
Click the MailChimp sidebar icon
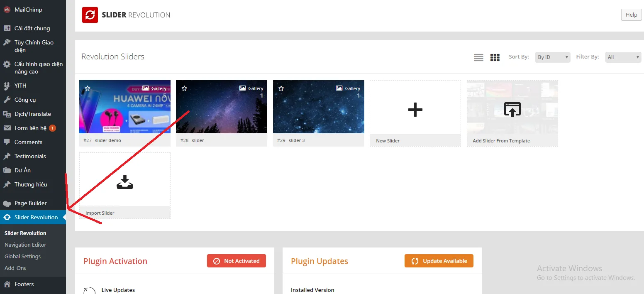[x=7, y=10]
